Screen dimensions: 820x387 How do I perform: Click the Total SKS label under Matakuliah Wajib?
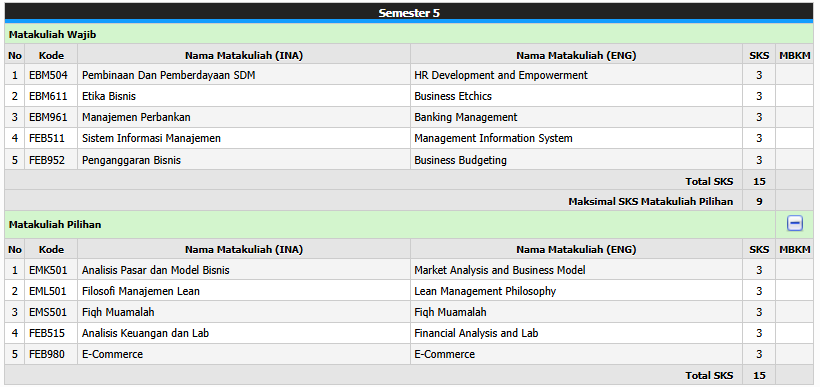(709, 181)
